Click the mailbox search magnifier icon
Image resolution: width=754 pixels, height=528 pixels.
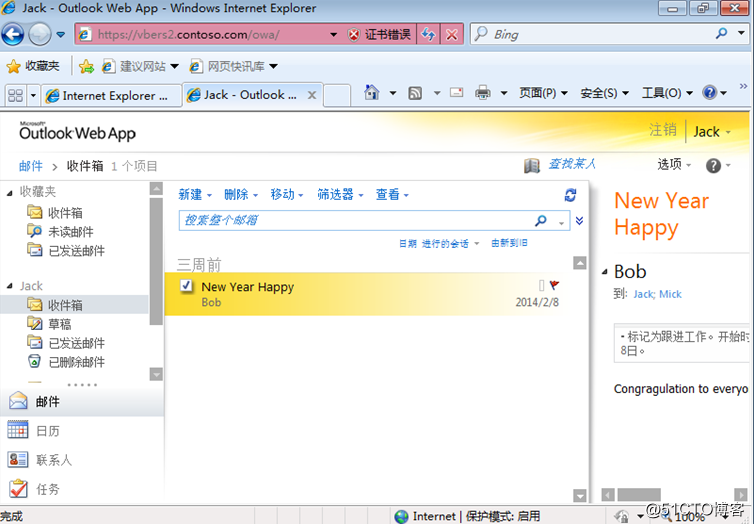(541, 220)
